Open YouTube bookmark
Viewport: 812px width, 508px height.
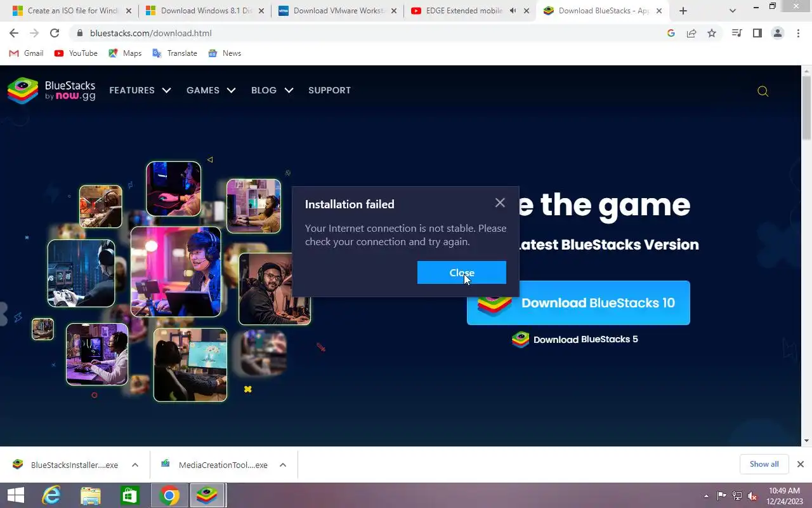click(76, 53)
